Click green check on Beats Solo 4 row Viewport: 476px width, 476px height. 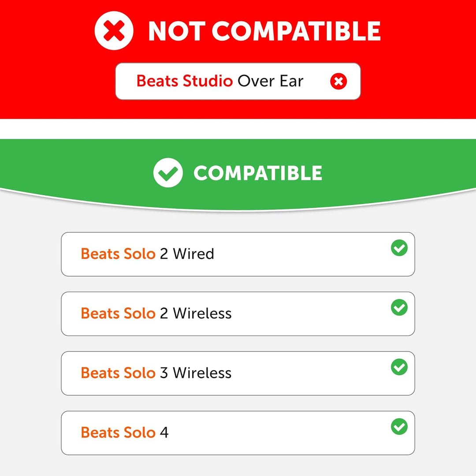pyautogui.click(x=399, y=427)
